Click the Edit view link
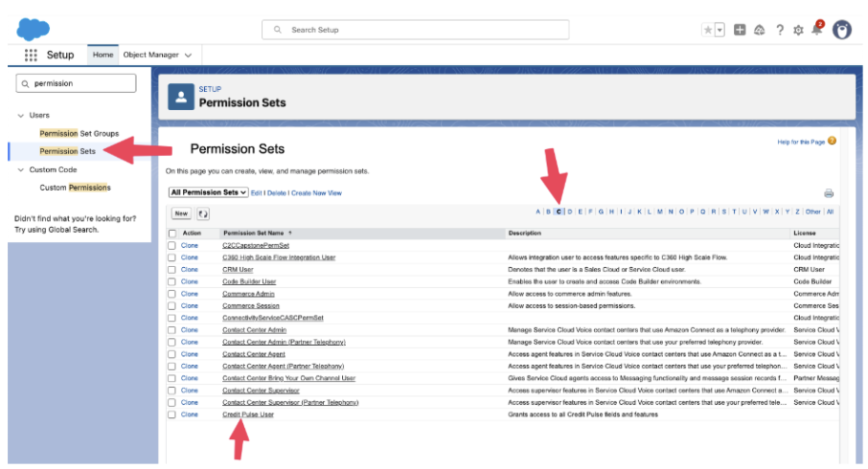The height and width of the screenshot is (469, 868). pos(257,193)
